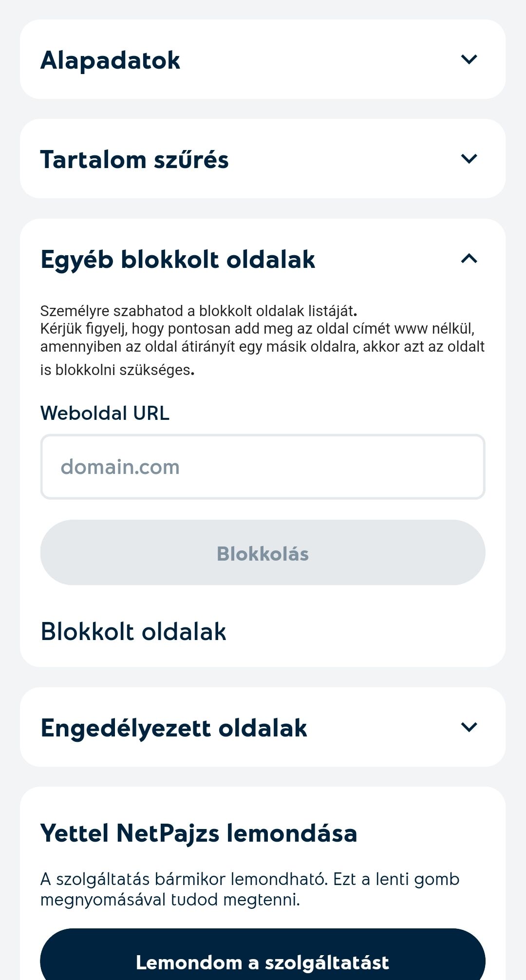Click the Blokkolás button
This screenshot has width=526, height=980.
[x=263, y=552]
